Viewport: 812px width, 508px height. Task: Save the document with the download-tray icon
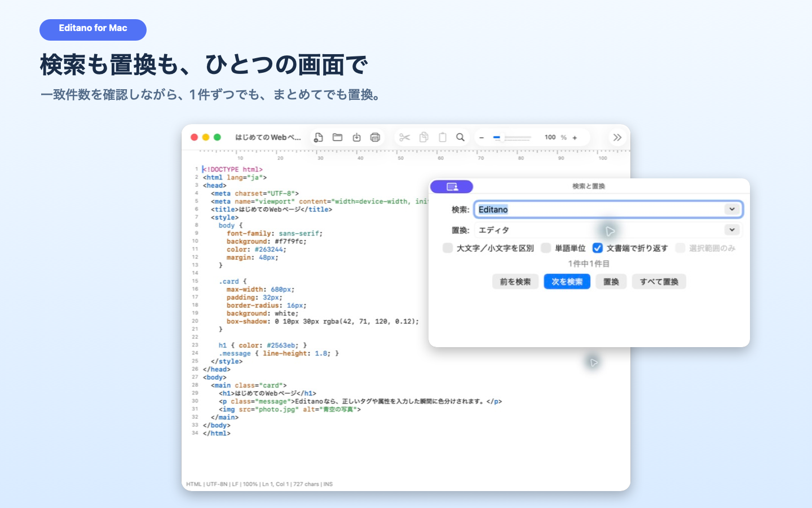(x=356, y=137)
